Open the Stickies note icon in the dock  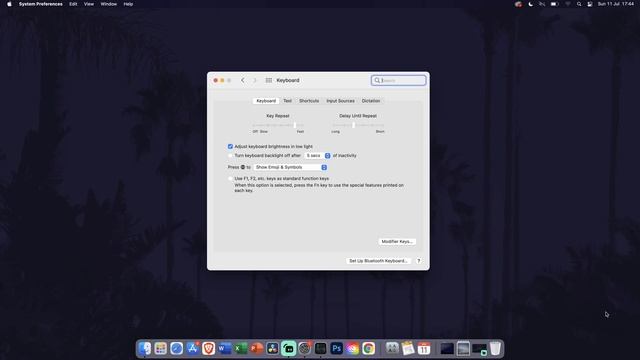pyautogui.click(x=408, y=349)
